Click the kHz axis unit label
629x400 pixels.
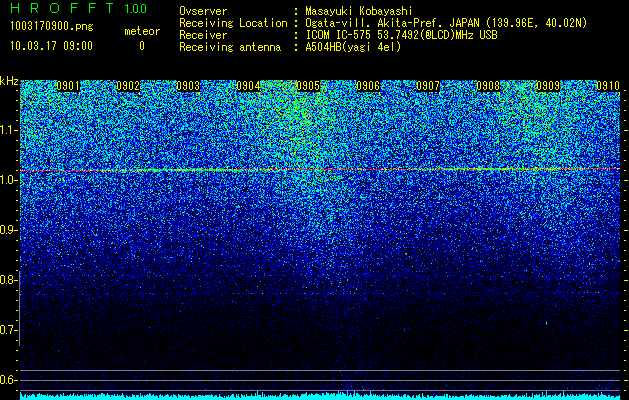coord(9,81)
